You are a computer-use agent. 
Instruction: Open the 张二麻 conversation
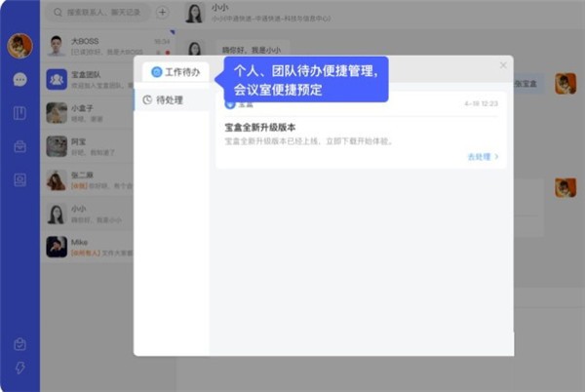point(88,180)
